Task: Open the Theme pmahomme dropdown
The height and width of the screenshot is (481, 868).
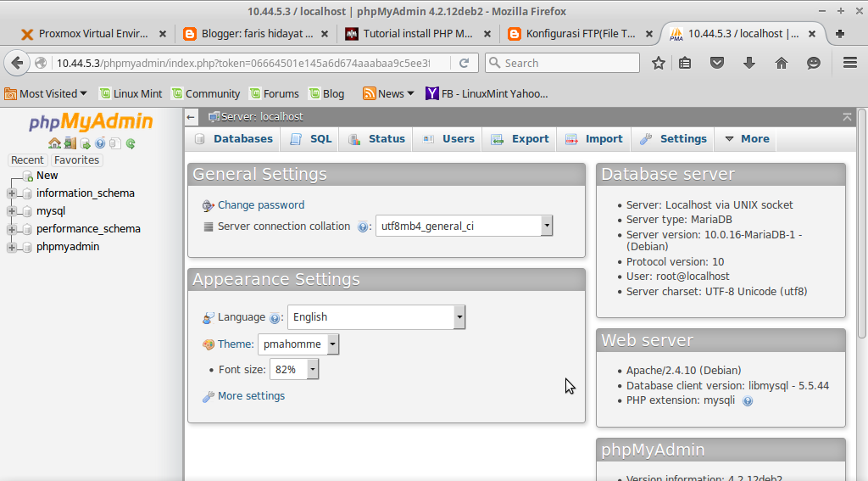Action: point(298,344)
